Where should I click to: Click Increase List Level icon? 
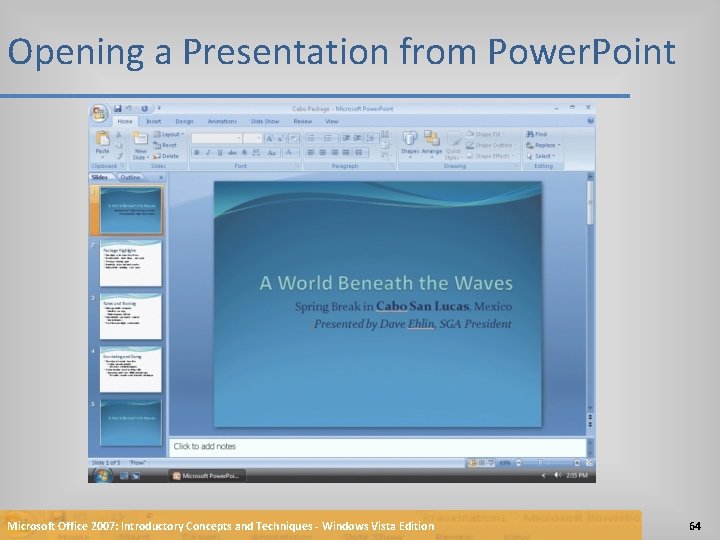(357, 138)
